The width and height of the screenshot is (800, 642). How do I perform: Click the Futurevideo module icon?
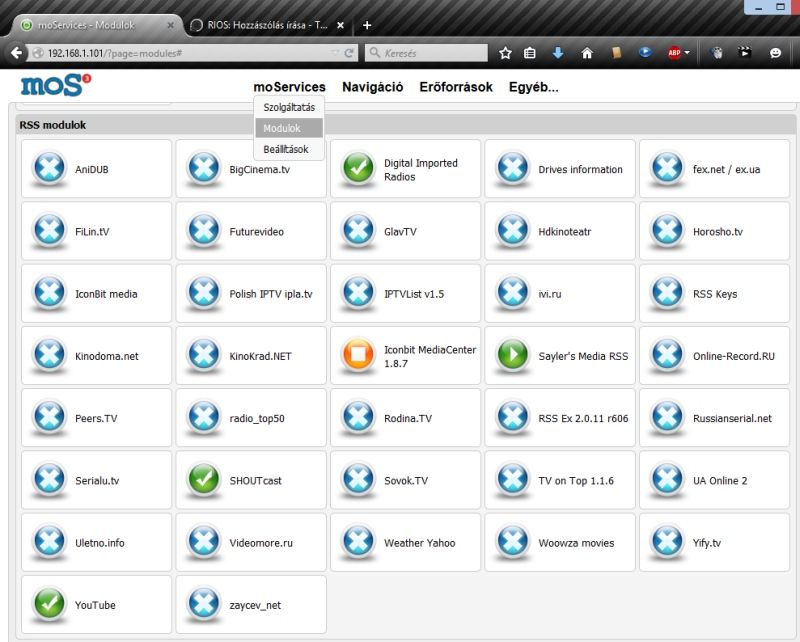(x=204, y=229)
